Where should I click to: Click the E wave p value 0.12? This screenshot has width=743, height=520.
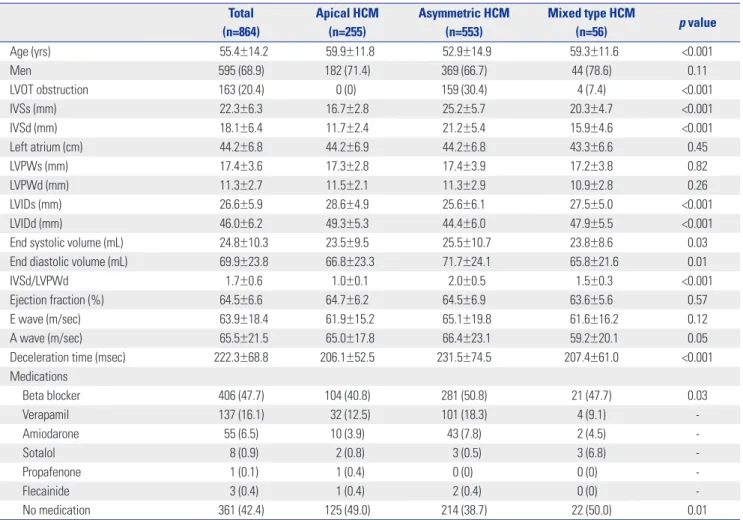click(x=697, y=319)
